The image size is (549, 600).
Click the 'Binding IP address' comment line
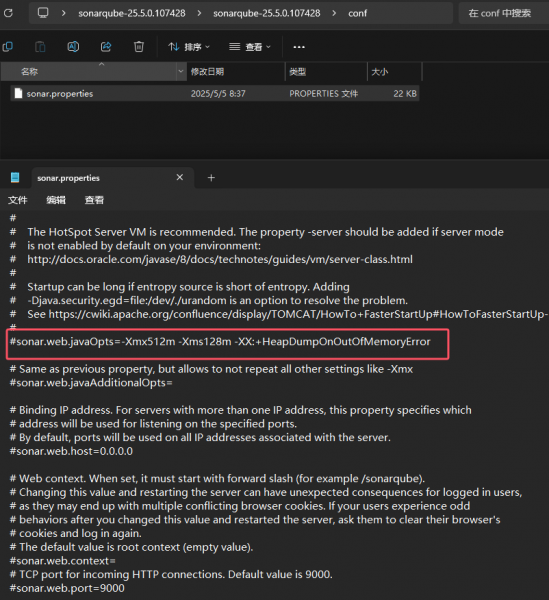(241, 410)
